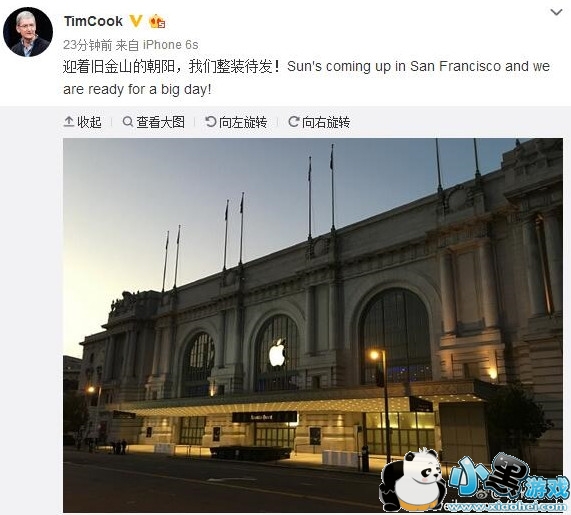The image size is (571, 515).
Task: Click the TimCook username link
Action: (93, 21)
